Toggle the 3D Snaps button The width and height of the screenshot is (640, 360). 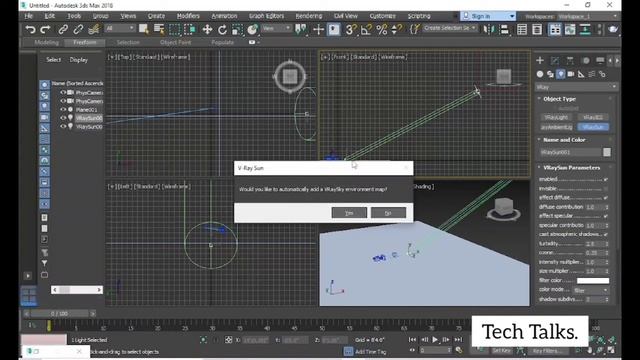pyautogui.click(x=350, y=29)
